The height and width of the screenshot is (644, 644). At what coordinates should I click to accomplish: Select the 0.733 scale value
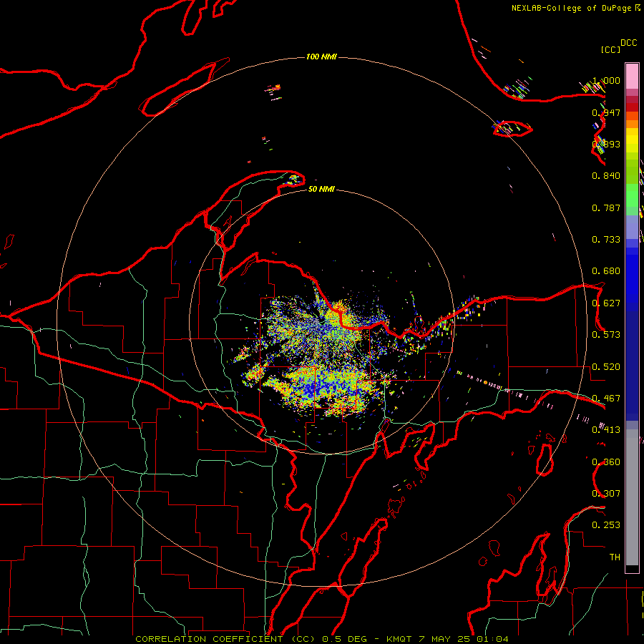[606, 240]
